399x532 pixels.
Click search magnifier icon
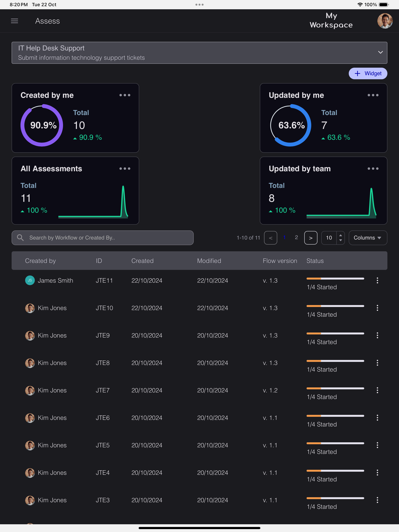[20, 238]
